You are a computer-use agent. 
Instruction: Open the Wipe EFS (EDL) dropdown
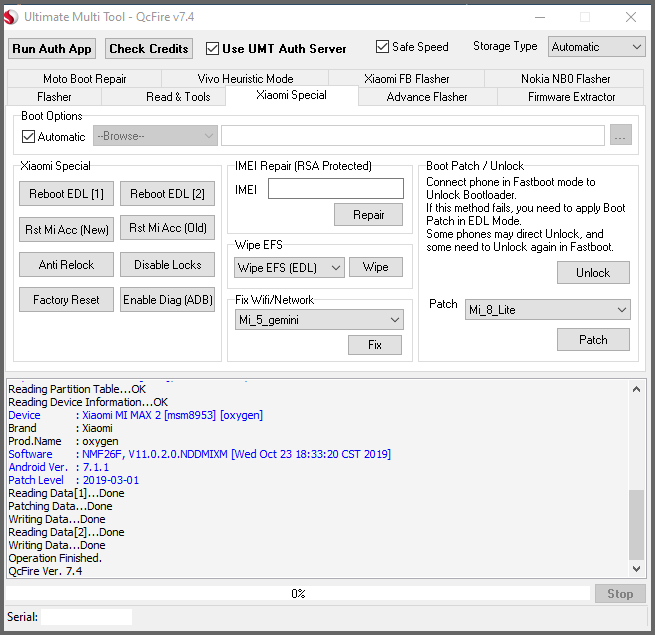pyautogui.click(x=289, y=267)
